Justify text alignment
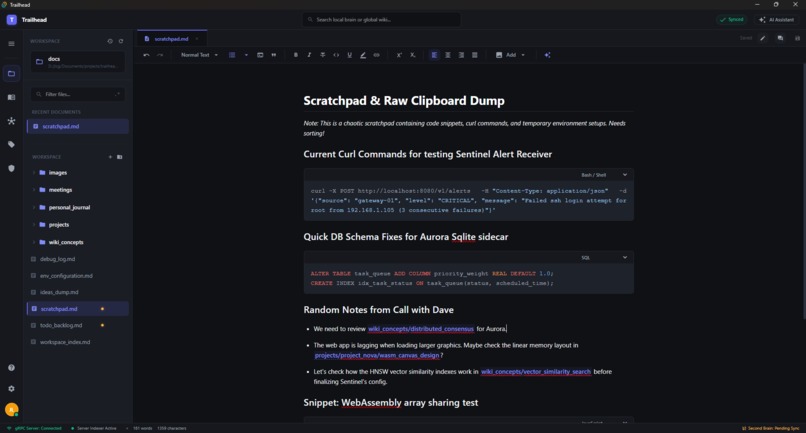Image resolution: width=806 pixels, height=433 pixels. tap(474, 55)
